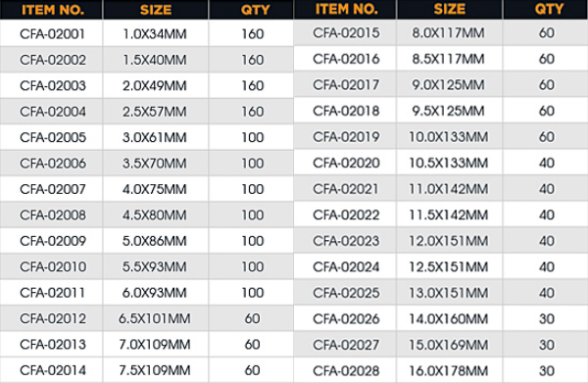Select size 9.5X125MM
This screenshot has width=588, height=383.
coord(449,111)
